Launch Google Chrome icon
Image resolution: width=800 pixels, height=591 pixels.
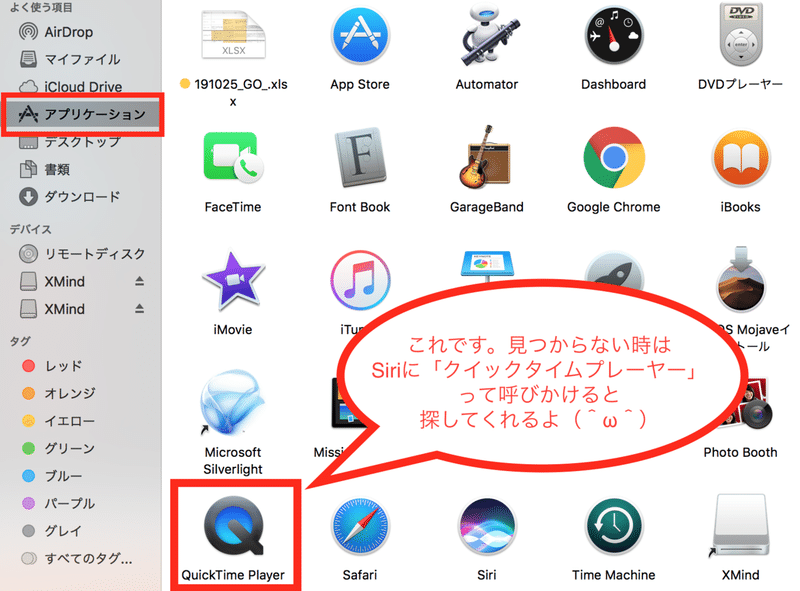coord(614,158)
